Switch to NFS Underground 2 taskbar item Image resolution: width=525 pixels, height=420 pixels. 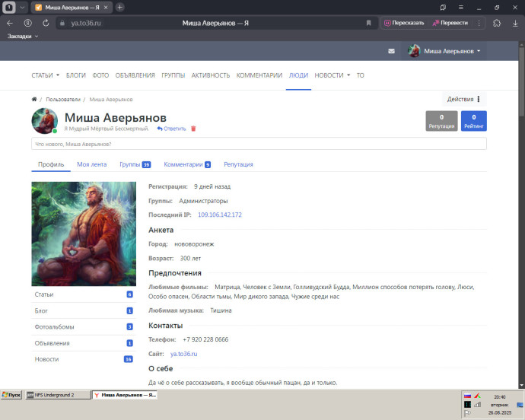coord(58,395)
